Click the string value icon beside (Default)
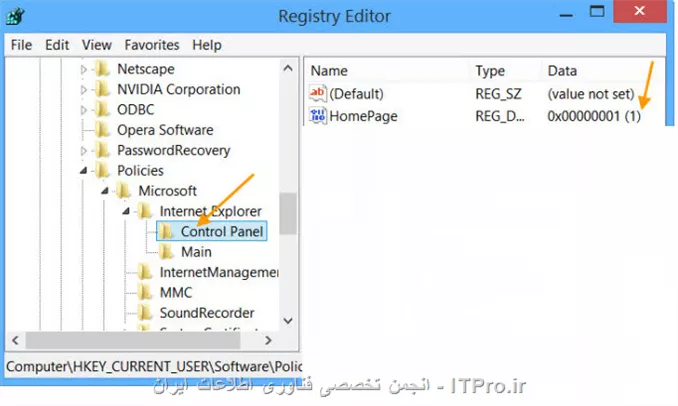This screenshot has width=678, height=406. [x=317, y=93]
